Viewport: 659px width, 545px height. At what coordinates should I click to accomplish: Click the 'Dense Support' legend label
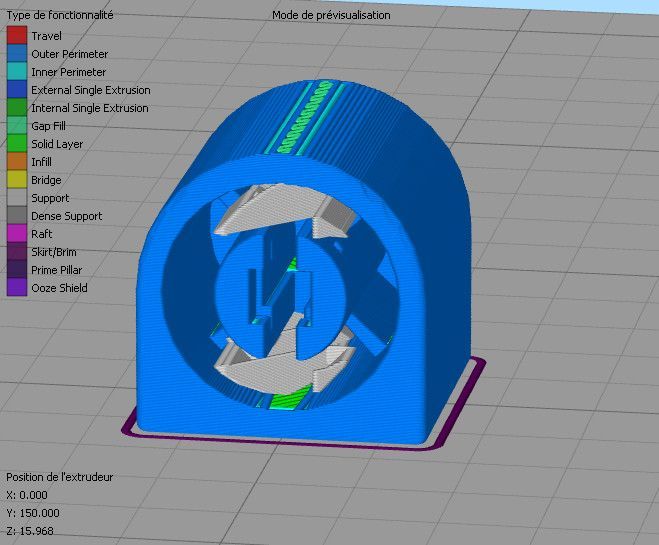tap(66, 216)
